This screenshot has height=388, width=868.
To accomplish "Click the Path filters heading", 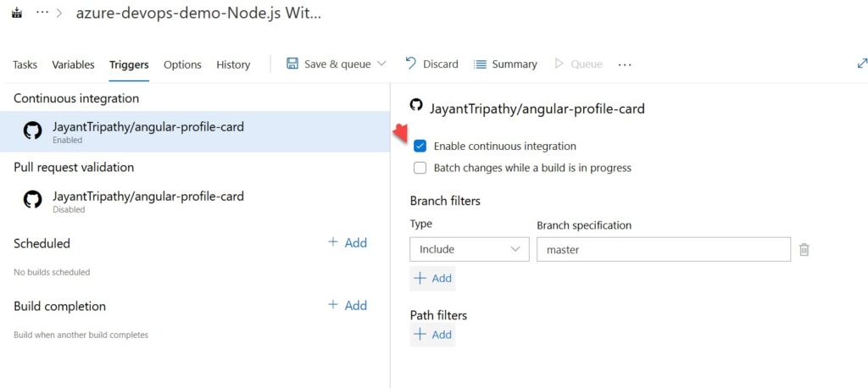I will tap(438, 315).
